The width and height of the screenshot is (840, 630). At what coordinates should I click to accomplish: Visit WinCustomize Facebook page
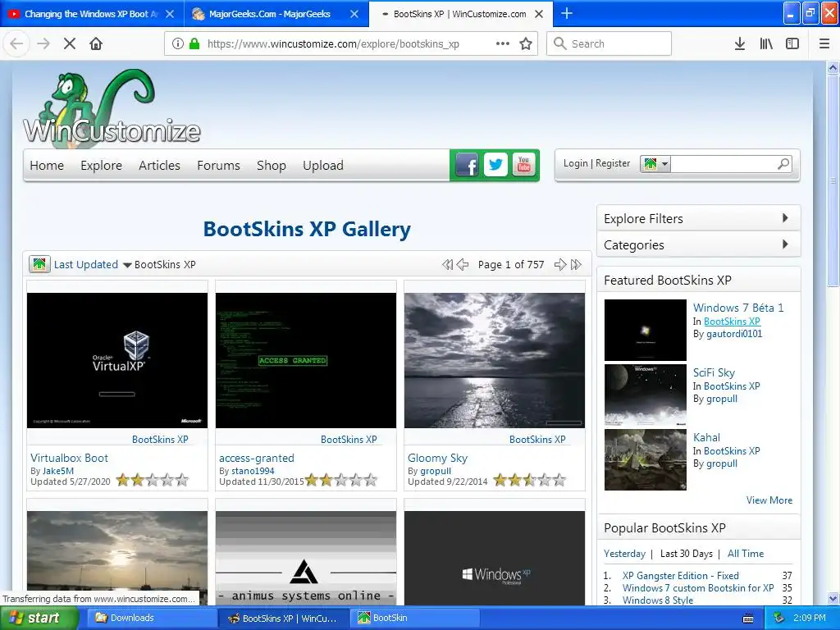coord(467,165)
